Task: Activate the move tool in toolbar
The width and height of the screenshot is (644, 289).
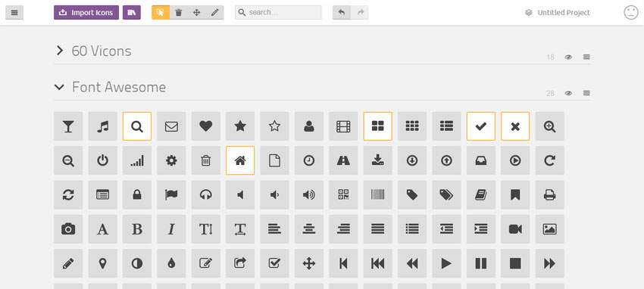Action: [197, 12]
